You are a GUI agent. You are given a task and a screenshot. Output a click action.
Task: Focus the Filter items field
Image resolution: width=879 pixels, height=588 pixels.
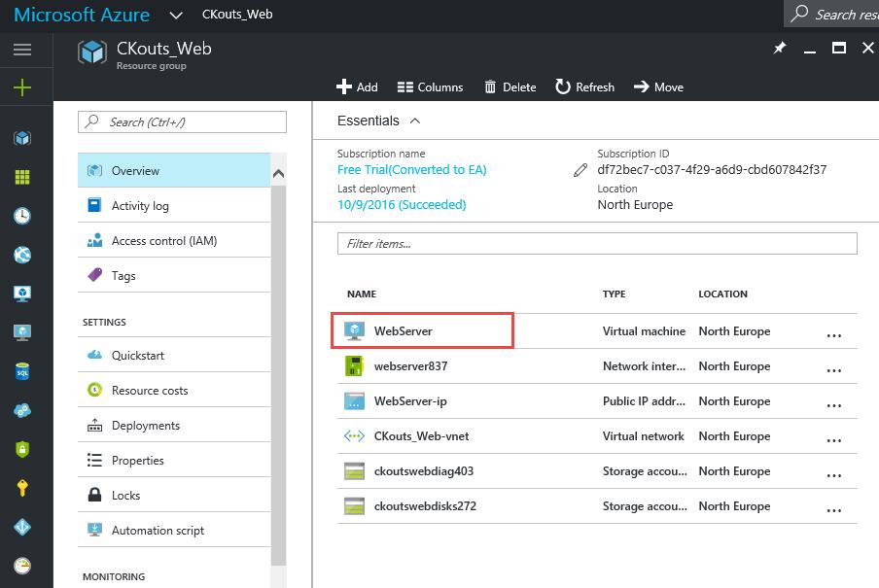click(x=597, y=243)
